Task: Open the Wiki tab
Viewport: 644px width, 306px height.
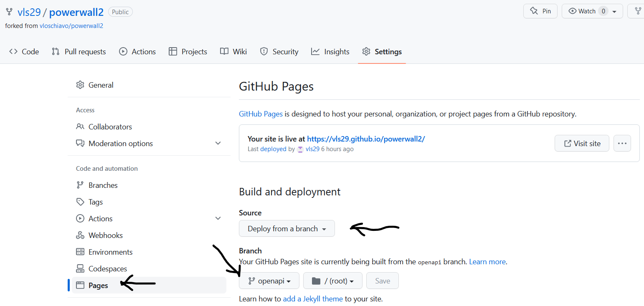Action: 233,52
